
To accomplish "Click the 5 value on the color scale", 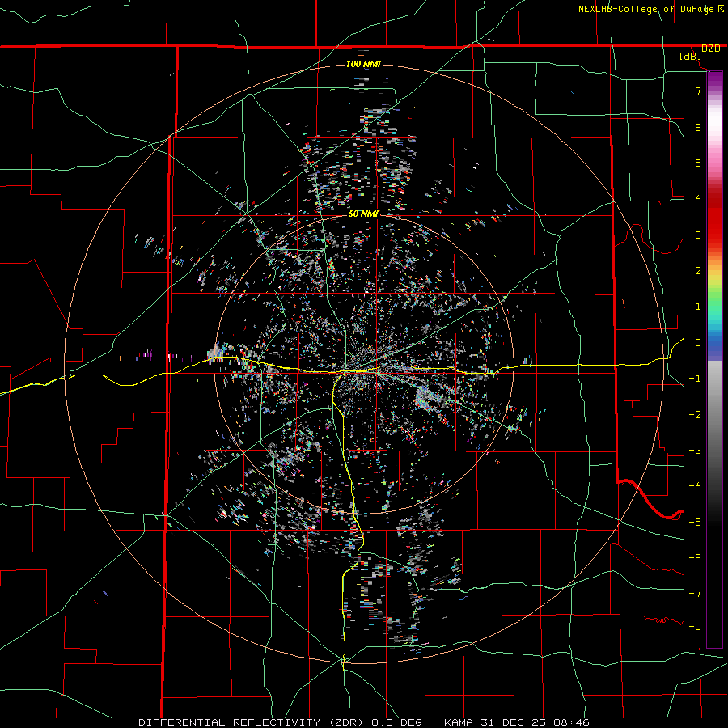I will click(698, 163).
